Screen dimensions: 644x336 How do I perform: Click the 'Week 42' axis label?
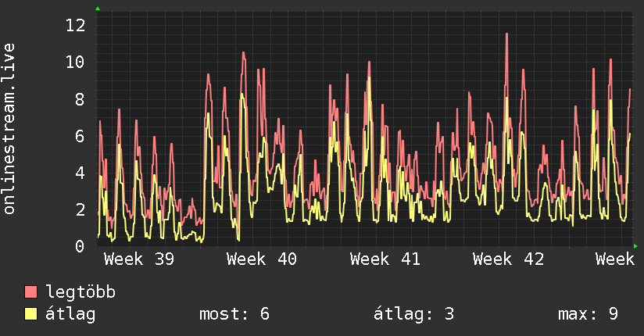[x=509, y=259]
